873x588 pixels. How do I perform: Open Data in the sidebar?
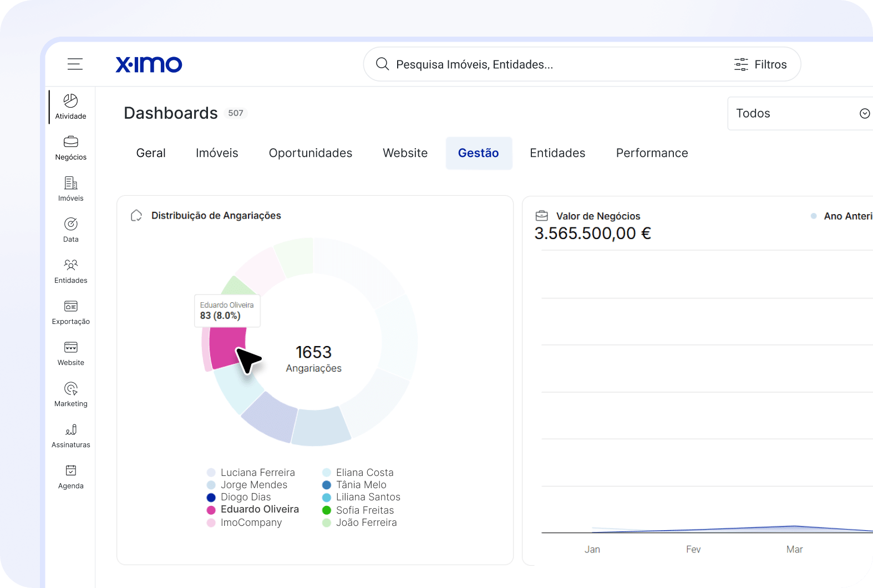[71, 230]
